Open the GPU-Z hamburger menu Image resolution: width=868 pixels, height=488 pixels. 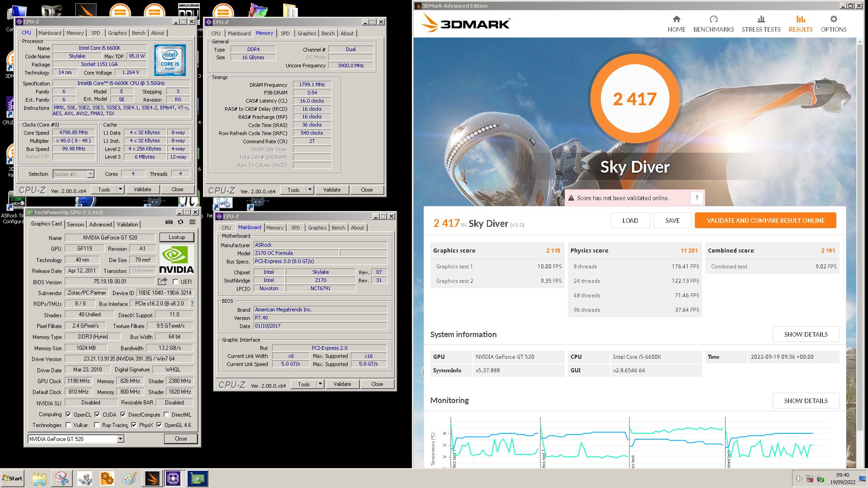(x=192, y=222)
